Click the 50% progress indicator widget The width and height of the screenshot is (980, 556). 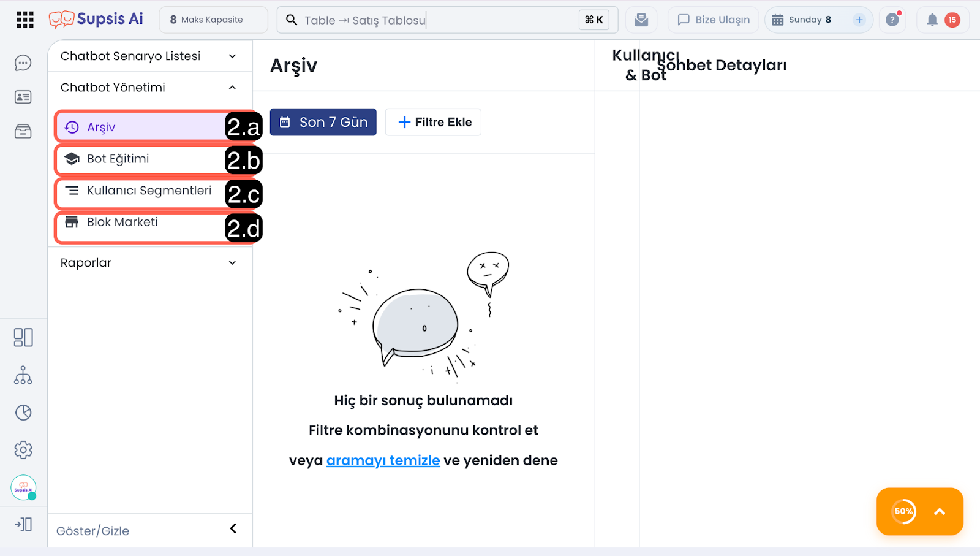click(x=904, y=511)
